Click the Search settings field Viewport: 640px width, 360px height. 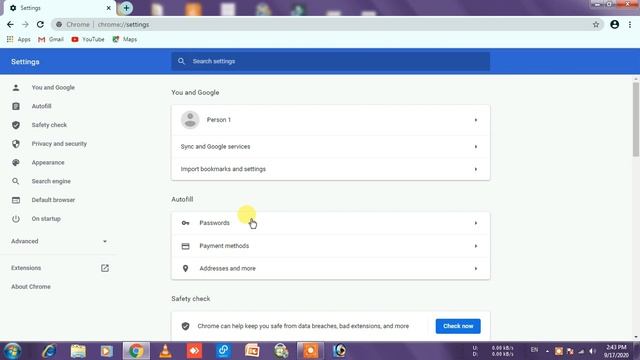pos(331,61)
